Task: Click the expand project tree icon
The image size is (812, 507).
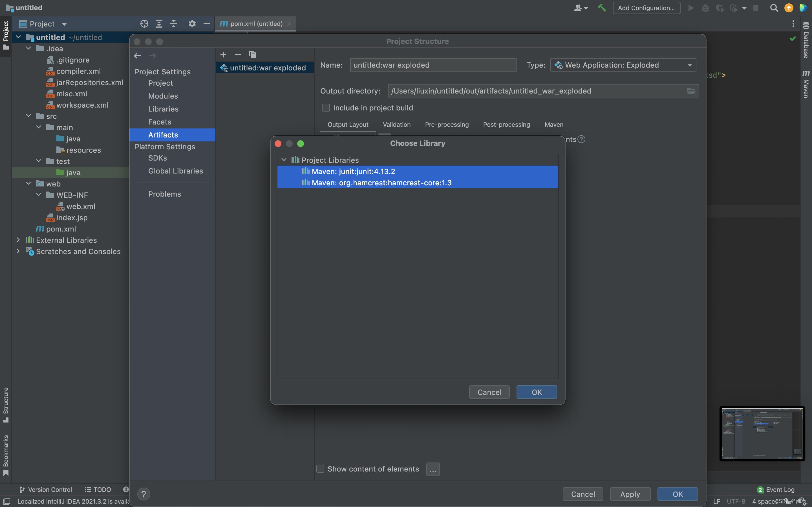Action: point(159,24)
